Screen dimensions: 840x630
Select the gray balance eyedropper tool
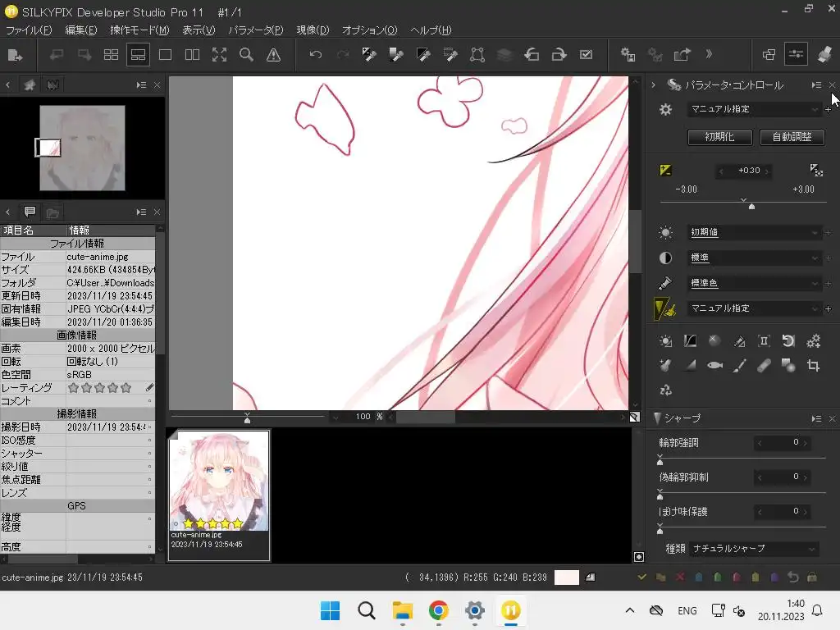pyautogui.click(x=396, y=55)
